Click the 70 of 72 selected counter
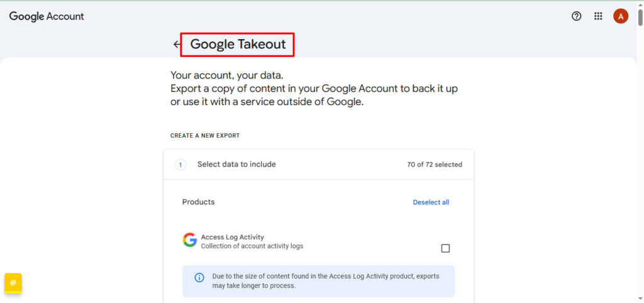 click(x=434, y=165)
